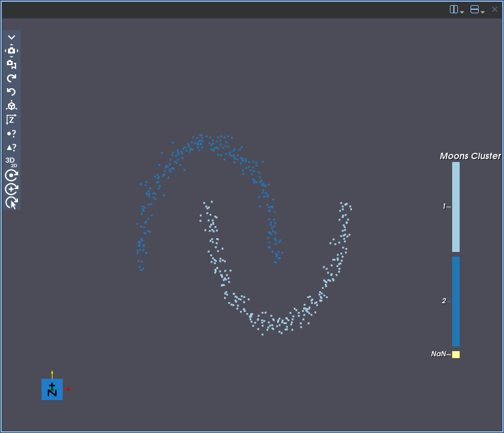
Task: Click the NaN color swatch on the legend
Action: [456, 354]
